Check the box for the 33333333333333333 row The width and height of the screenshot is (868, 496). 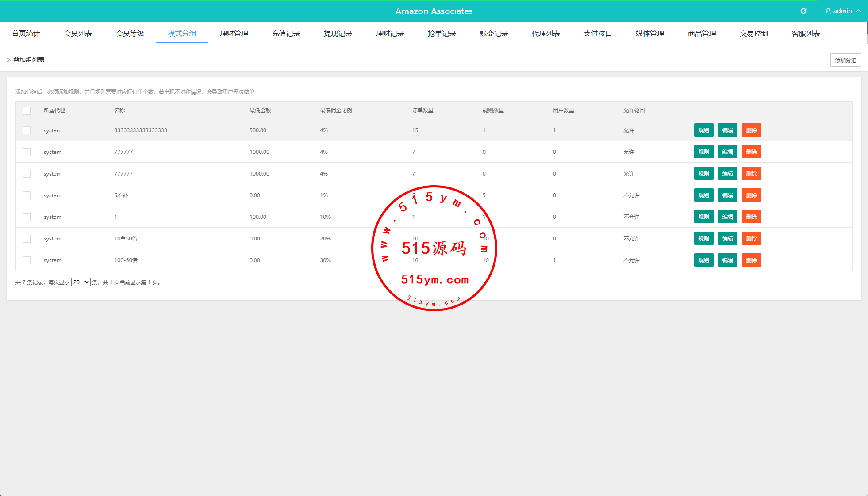(x=27, y=130)
